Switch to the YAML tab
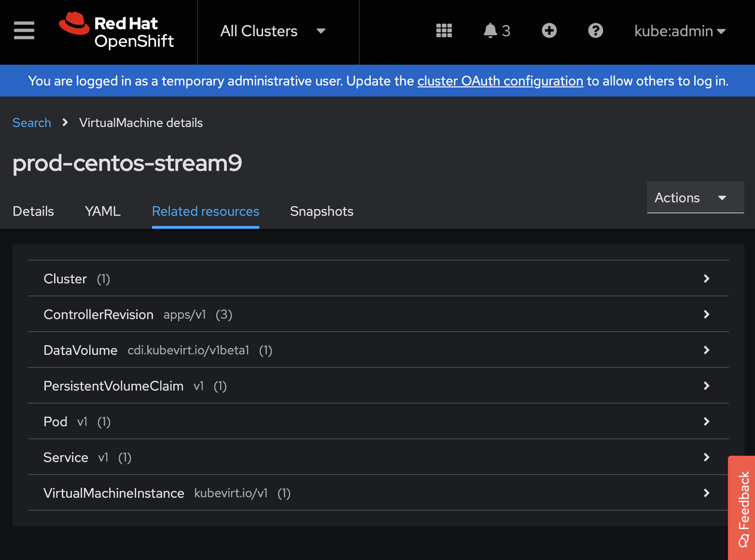This screenshot has width=755, height=560. pos(102,211)
